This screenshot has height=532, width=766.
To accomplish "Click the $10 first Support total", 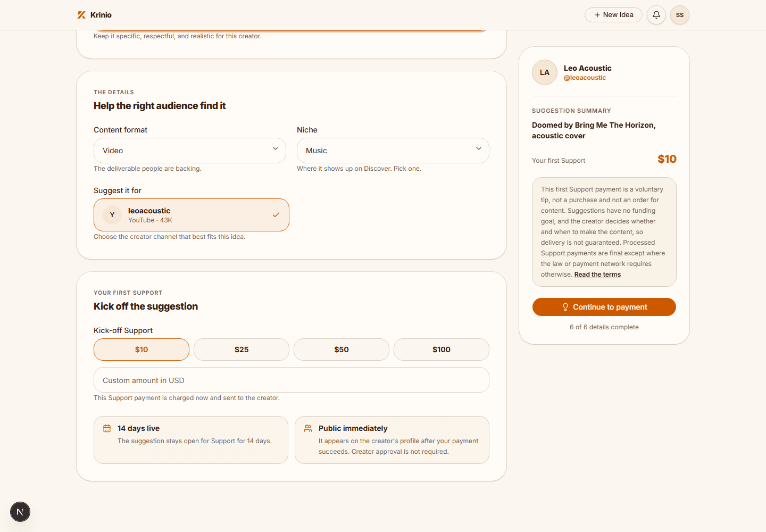I will (x=667, y=159).
